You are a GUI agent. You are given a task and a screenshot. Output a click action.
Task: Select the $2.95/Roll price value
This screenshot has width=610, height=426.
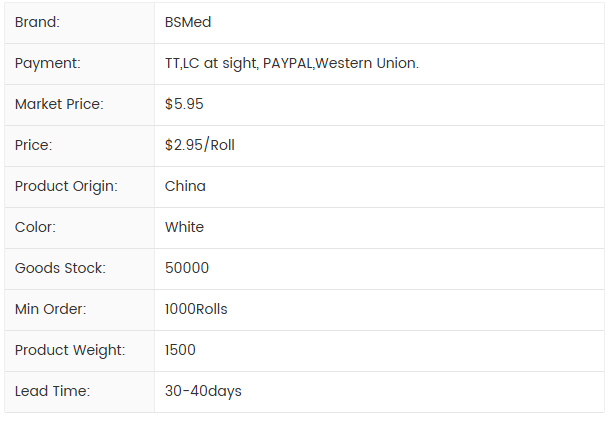point(200,145)
